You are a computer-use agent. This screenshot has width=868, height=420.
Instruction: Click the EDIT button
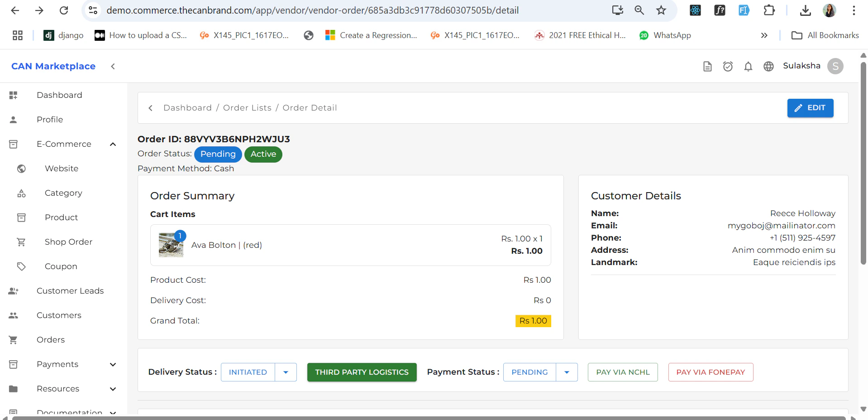(x=810, y=108)
